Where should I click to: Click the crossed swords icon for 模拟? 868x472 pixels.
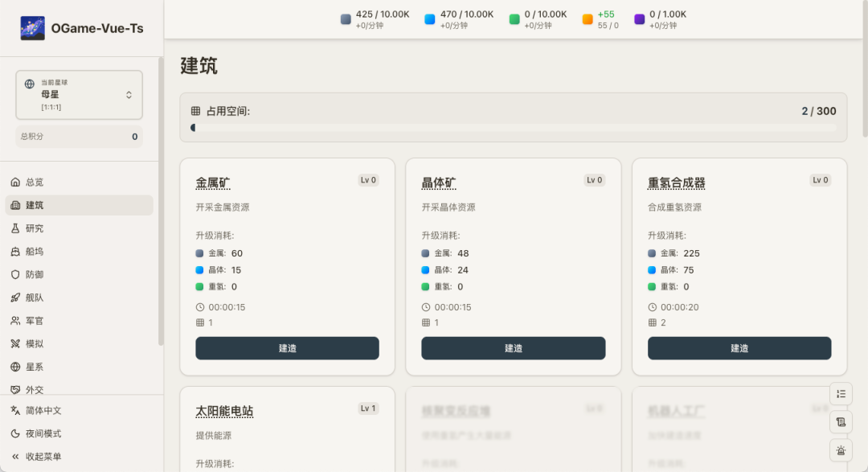coord(15,344)
